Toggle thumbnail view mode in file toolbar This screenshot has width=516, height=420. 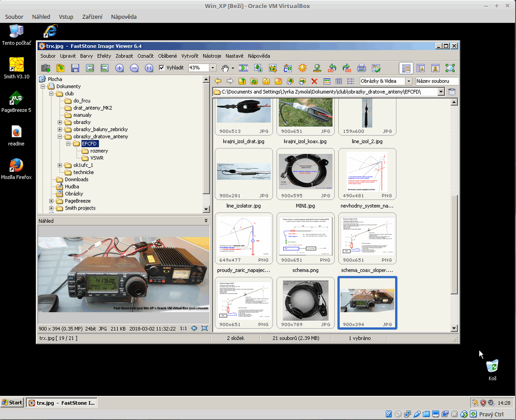click(x=327, y=81)
